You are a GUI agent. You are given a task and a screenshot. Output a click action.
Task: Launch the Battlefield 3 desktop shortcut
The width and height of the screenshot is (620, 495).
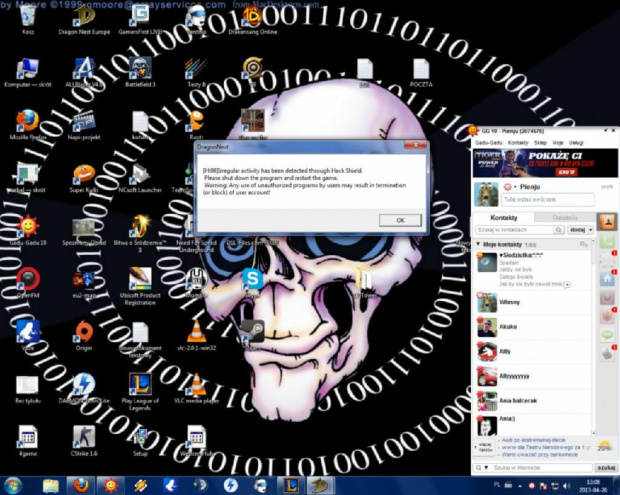[x=140, y=72]
